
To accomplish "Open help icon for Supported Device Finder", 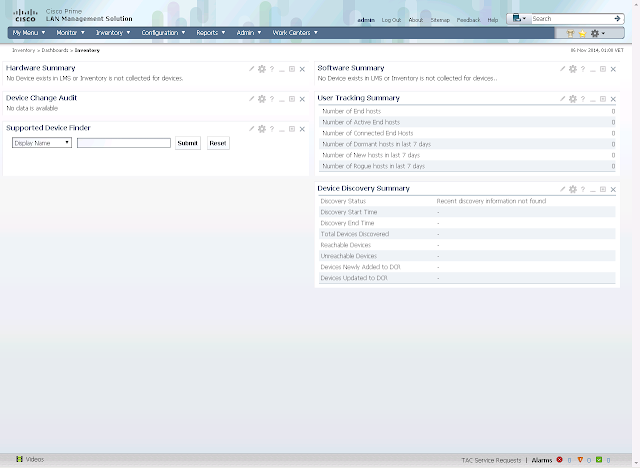I will [x=271, y=129].
